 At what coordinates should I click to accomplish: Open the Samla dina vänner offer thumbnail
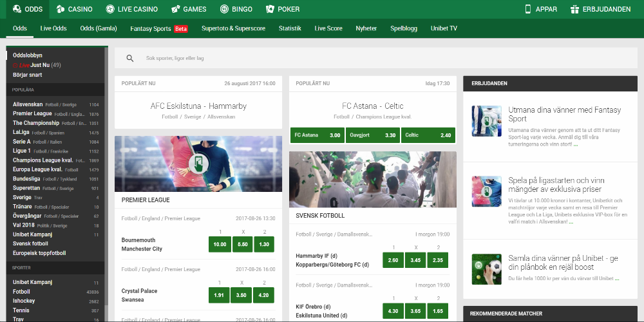pyautogui.click(x=487, y=269)
